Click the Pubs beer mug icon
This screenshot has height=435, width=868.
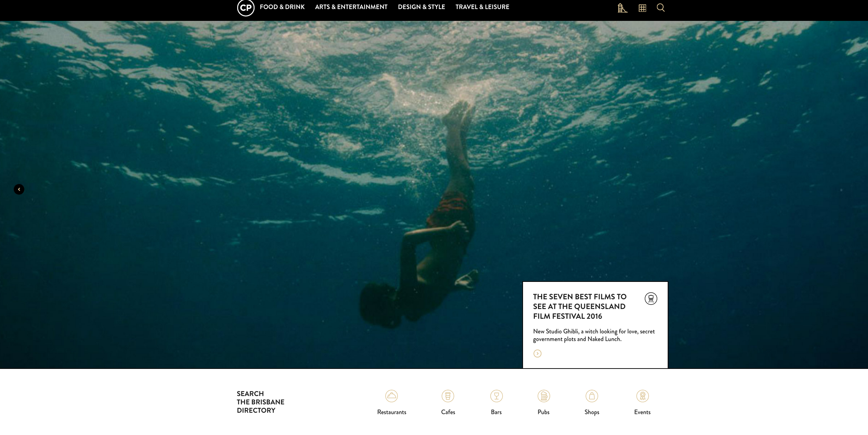[544, 395]
